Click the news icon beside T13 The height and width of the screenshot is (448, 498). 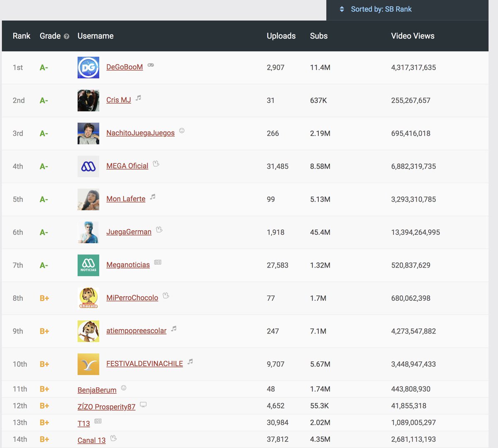coord(98,421)
